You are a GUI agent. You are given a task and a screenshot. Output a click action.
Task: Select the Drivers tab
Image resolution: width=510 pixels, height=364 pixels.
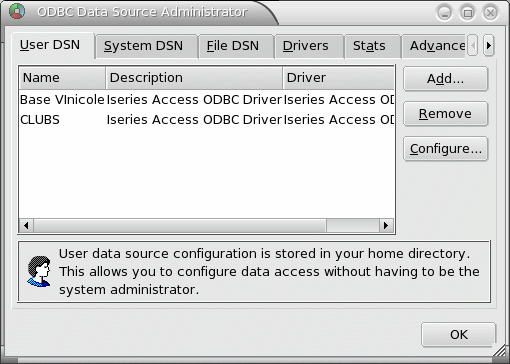[306, 46]
